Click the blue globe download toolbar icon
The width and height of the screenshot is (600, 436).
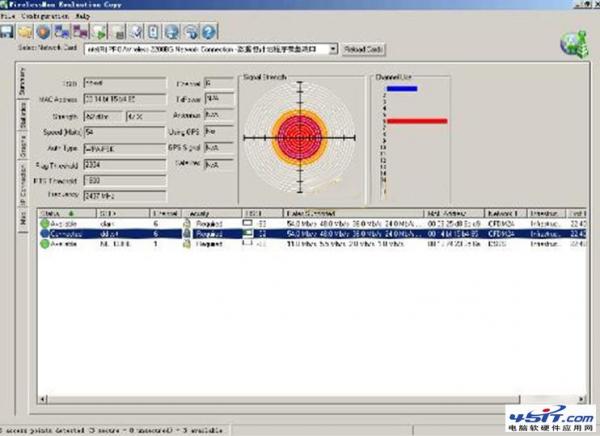click(172, 32)
